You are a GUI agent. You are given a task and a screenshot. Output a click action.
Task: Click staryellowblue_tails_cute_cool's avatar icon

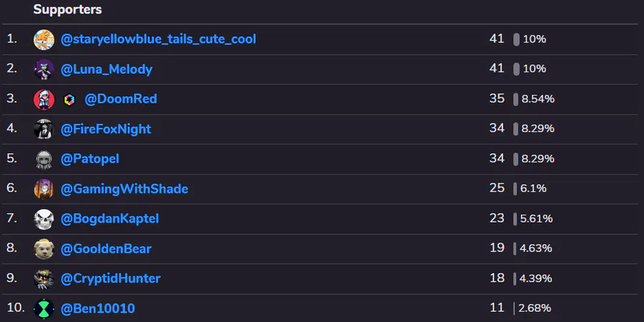[44, 39]
